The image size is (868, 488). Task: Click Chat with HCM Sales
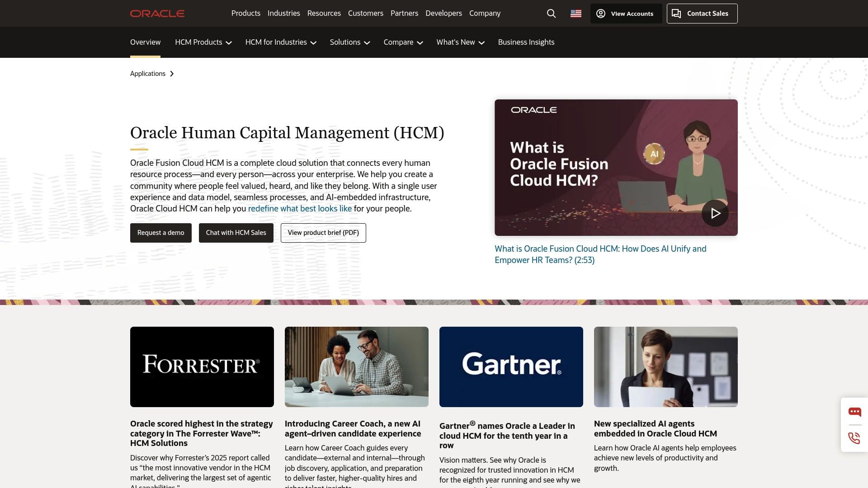(236, 233)
